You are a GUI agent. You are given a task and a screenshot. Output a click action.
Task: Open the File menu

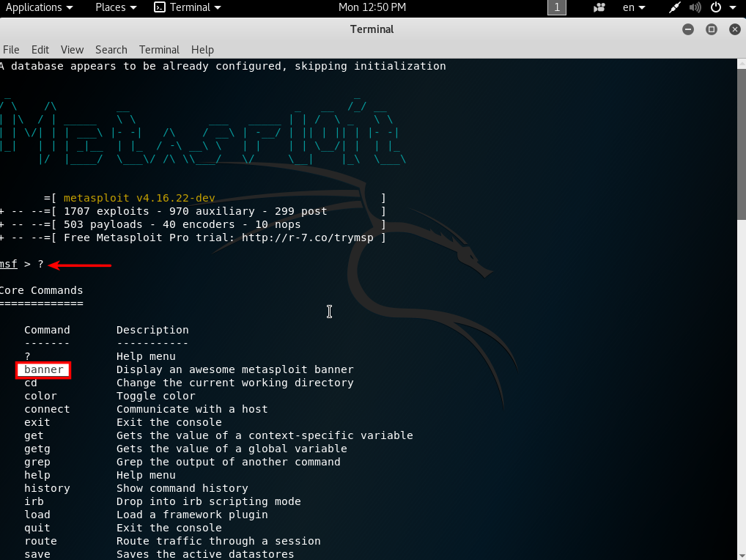click(11, 50)
